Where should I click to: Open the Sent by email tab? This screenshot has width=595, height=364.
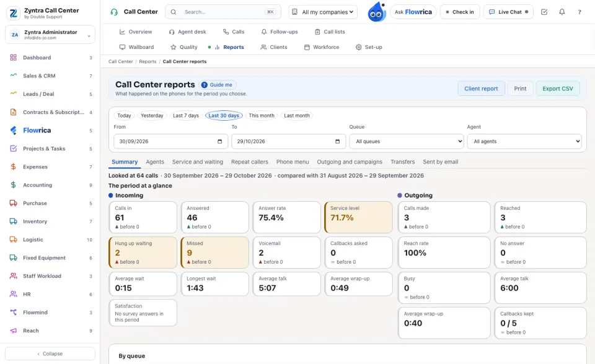(x=440, y=162)
